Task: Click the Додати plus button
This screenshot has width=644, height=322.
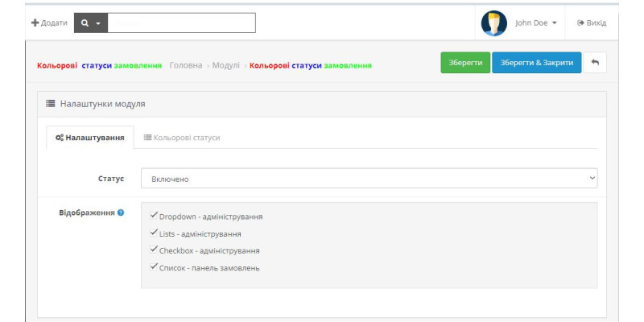Action: tap(49, 23)
